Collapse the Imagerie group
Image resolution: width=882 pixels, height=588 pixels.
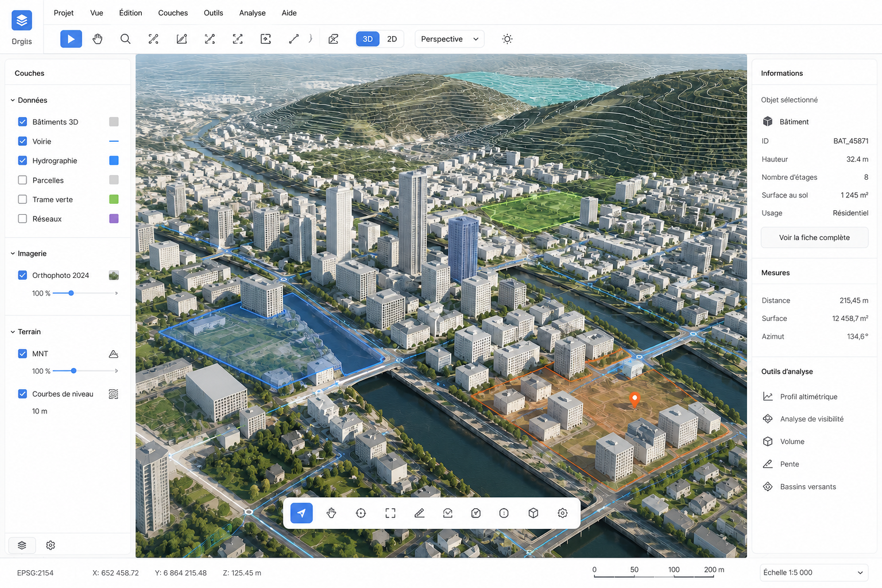click(x=13, y=253)
